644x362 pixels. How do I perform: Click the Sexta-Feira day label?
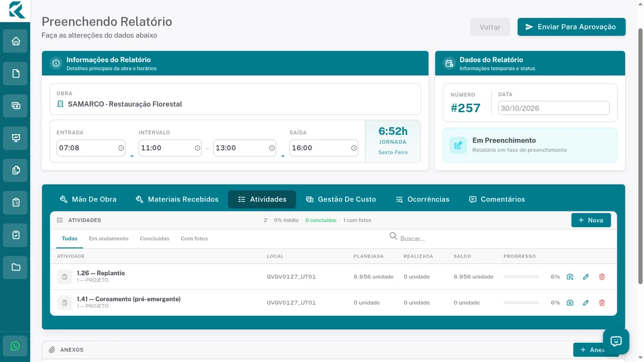tap(393, 152)
